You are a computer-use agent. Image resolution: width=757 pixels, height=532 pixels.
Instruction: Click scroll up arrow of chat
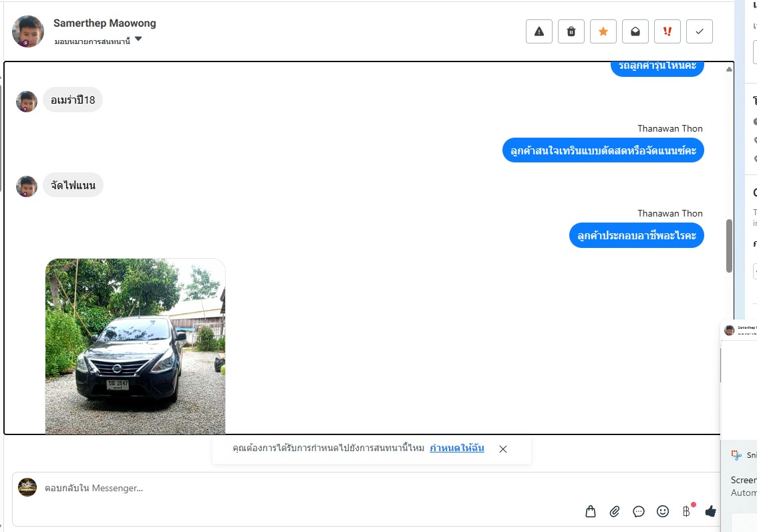(729, 70)
